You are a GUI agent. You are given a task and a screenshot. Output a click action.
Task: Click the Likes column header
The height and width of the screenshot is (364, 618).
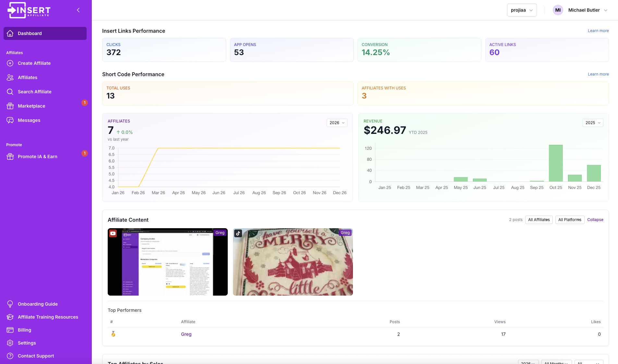(596, 322)
